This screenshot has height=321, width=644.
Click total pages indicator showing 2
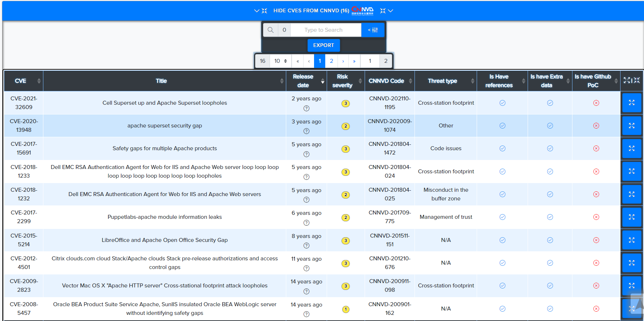point(386,61)
